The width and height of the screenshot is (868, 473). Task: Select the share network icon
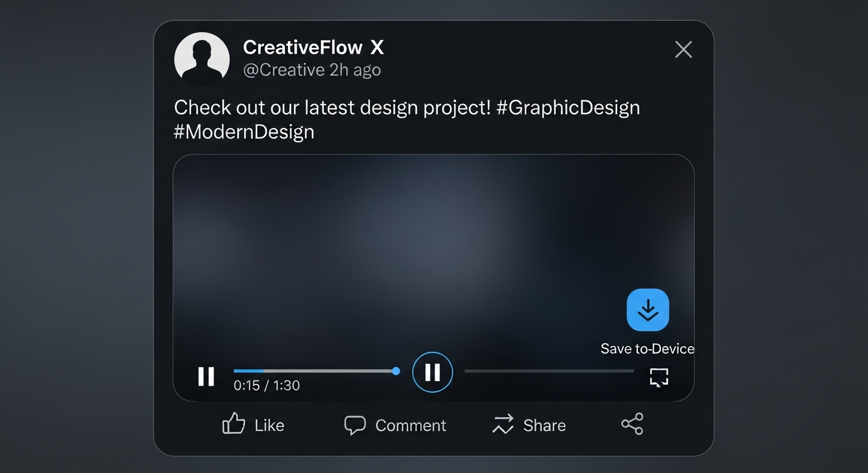pos(632,424)
